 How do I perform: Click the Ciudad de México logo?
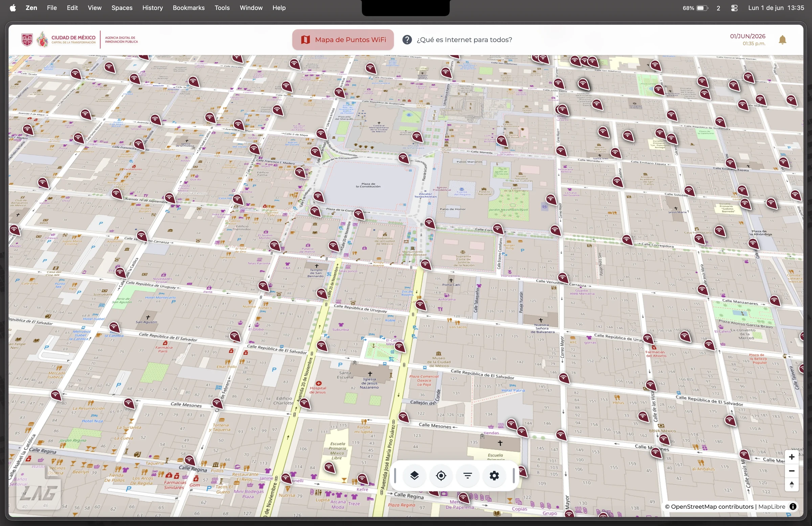58,40
